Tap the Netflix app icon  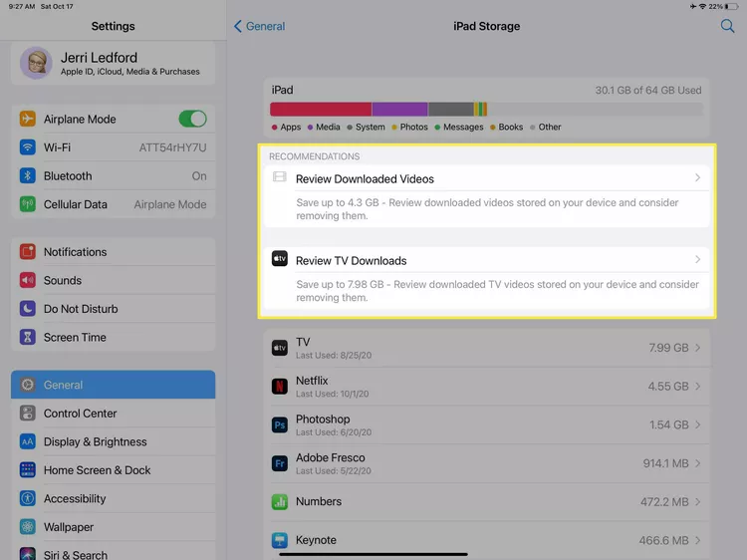pos(280,386)
